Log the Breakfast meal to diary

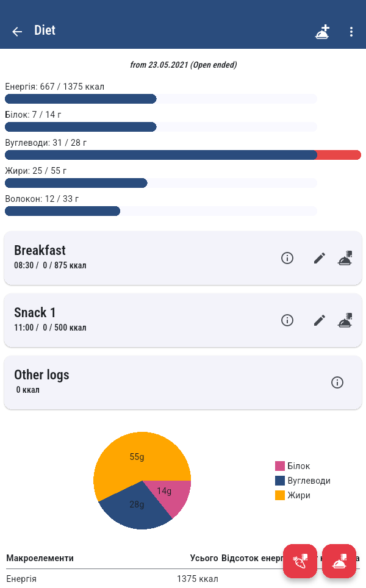tap(346, 258)
